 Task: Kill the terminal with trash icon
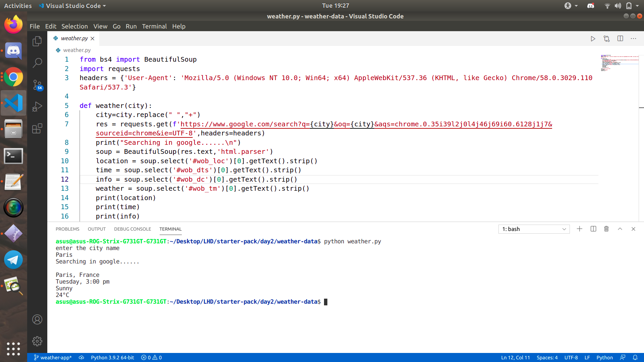coord(606,229)
